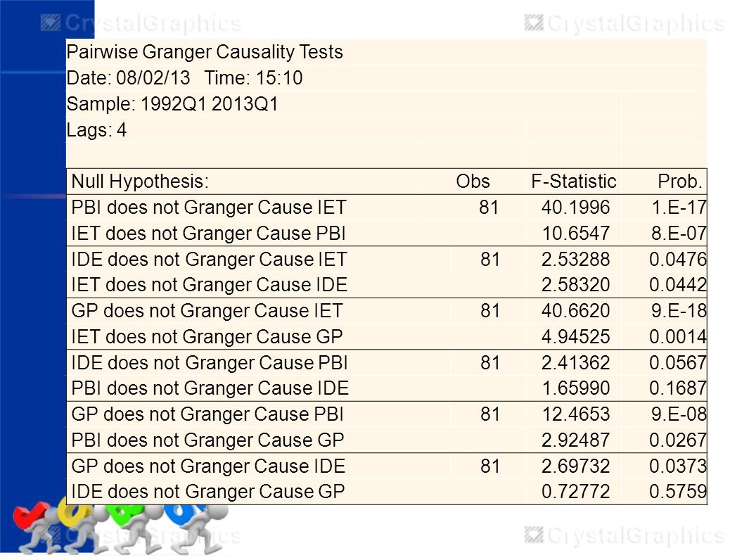Select the Null Hypothesis column header
The height and width of the screenshot is (560, 749).
(140, 182)
